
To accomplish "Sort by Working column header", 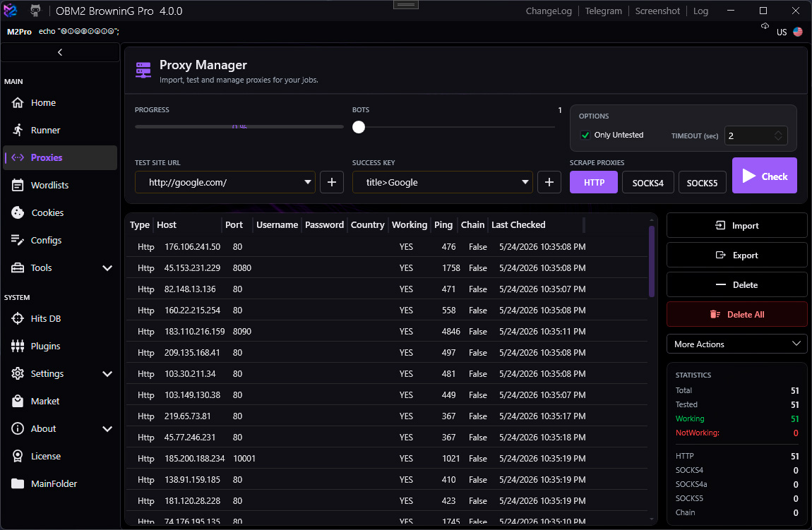I will coord(409,224).
